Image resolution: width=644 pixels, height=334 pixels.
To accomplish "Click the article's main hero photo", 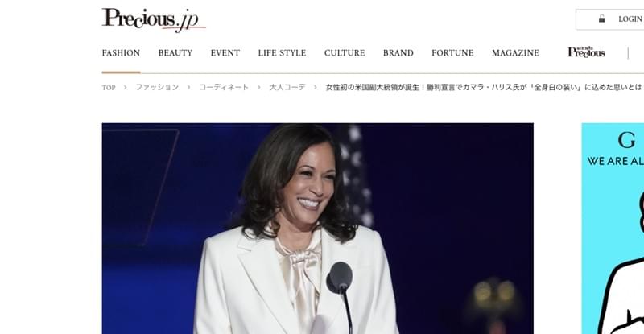I will click(317, 229).
